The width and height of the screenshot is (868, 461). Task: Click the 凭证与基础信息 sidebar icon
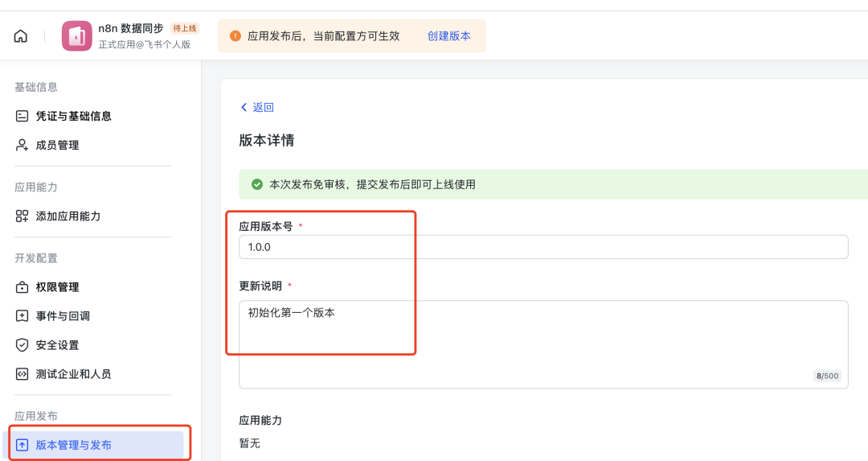click(23, 116)
